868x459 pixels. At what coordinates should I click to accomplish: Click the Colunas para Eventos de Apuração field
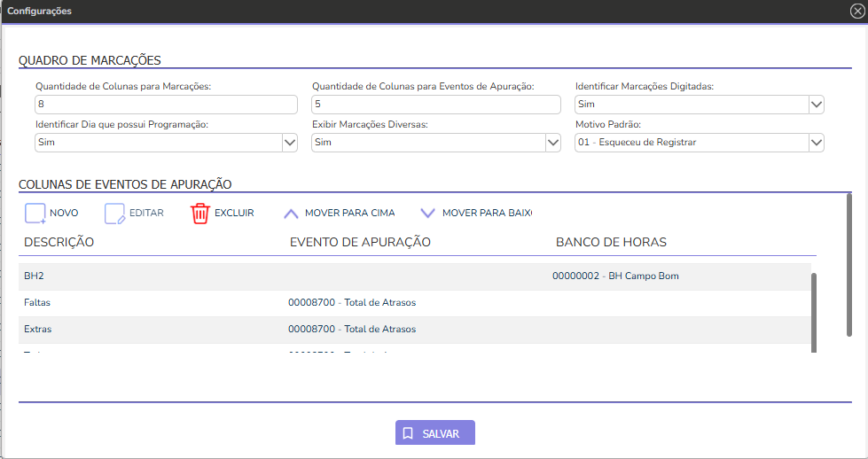click(435, 105)
